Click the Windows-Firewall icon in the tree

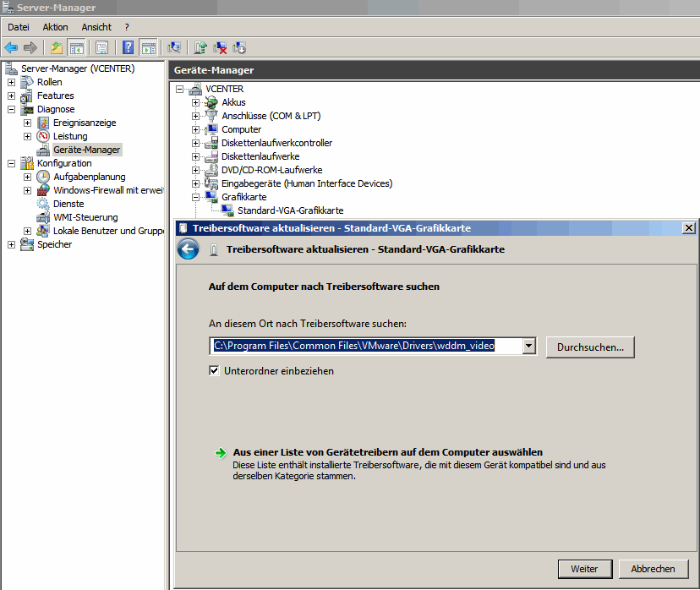point(43,190)
